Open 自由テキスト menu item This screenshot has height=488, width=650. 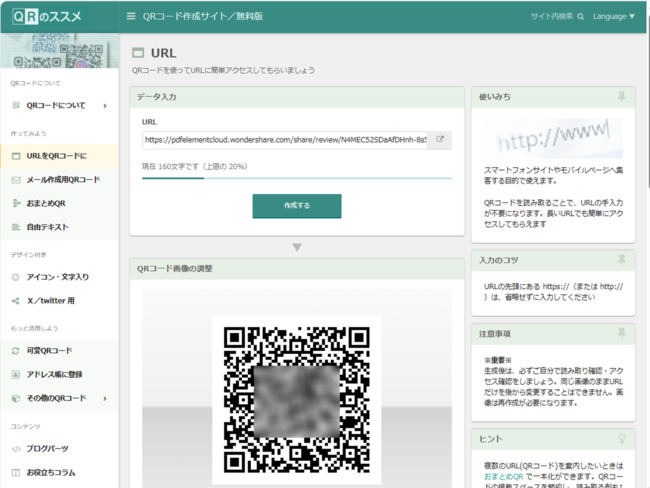coord(59,227)
